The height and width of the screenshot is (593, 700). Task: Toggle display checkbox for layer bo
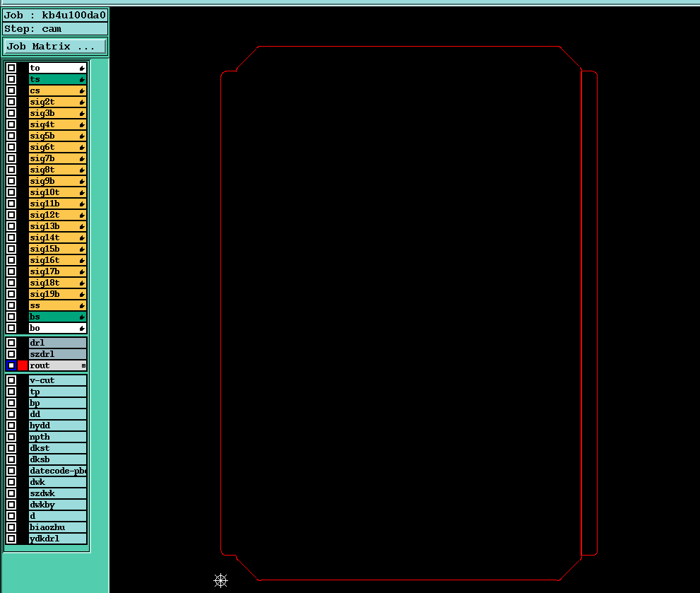(11, 328)
